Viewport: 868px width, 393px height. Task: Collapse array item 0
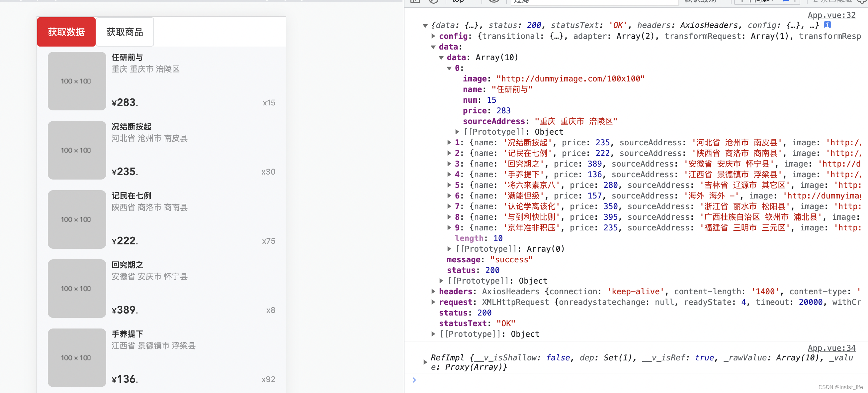[449, 68]
